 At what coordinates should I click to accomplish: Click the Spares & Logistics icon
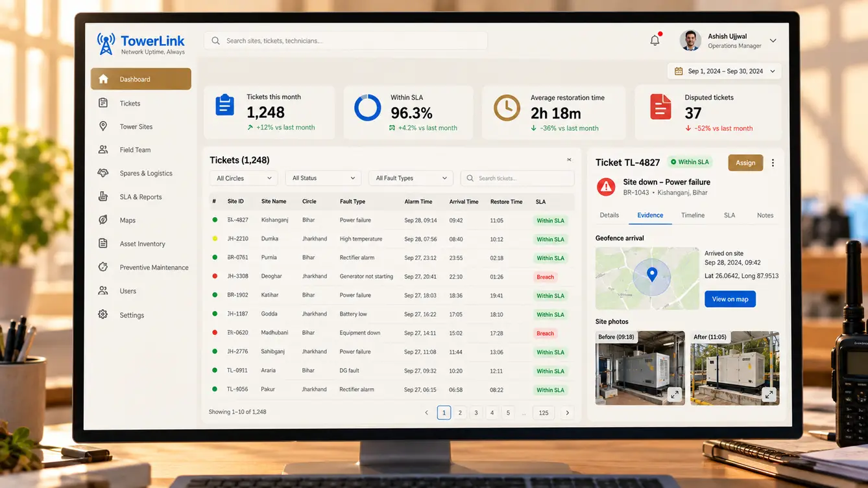point(103,173)
